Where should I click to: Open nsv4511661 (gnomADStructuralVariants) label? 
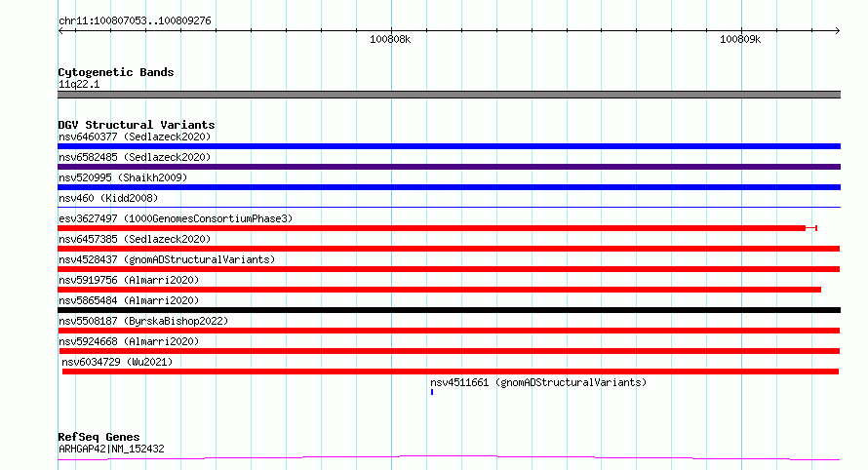tap(538, 382)
